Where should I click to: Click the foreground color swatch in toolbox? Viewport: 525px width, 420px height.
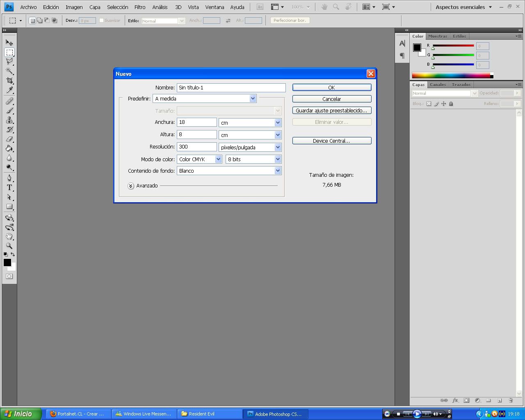tap(7, 262)
